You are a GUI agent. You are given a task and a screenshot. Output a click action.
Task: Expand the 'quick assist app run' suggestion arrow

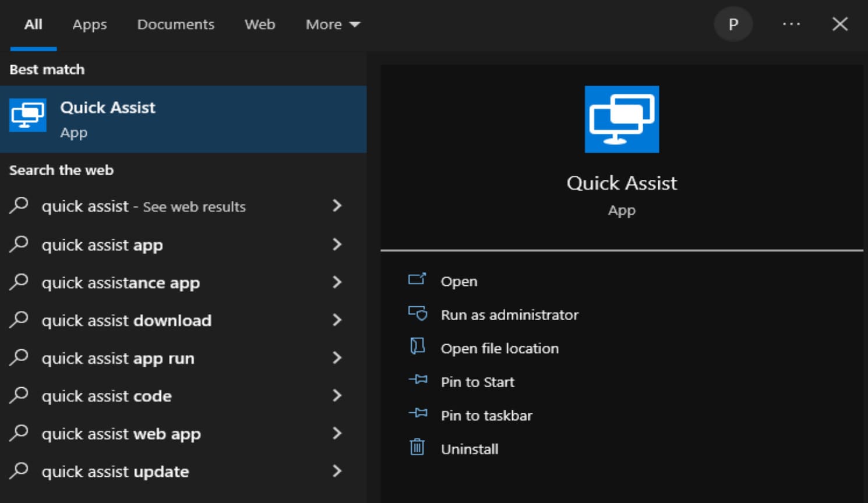click(x=337, y=357)
